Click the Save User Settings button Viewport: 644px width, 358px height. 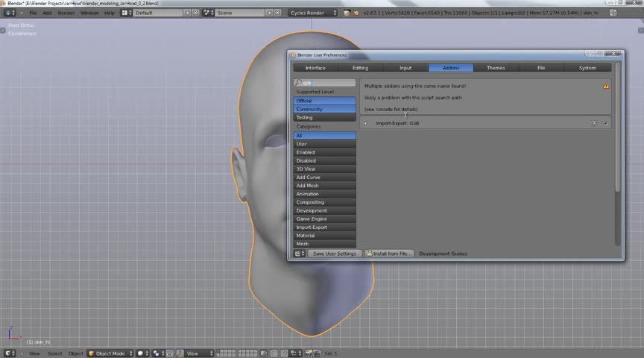click(x=335, y=254)
